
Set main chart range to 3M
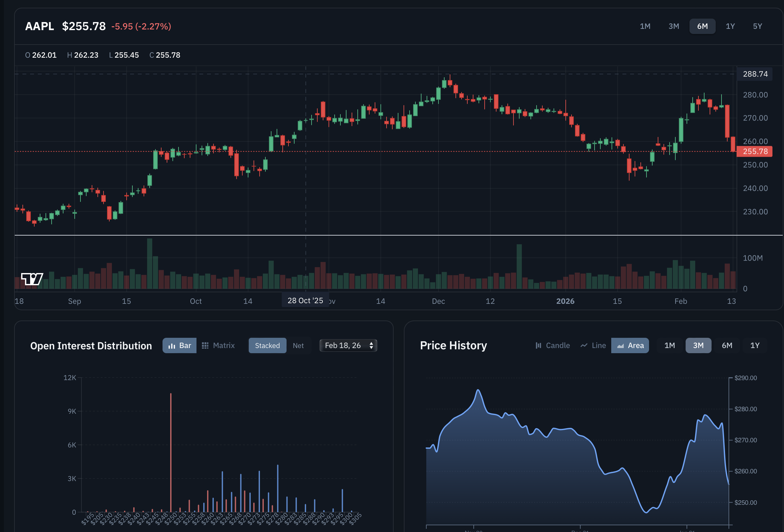(674, 26)
